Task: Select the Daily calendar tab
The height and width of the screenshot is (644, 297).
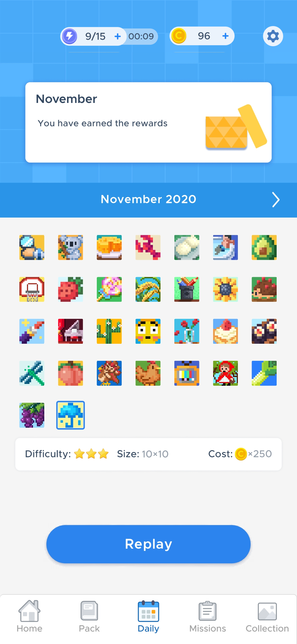Action: 148,616
